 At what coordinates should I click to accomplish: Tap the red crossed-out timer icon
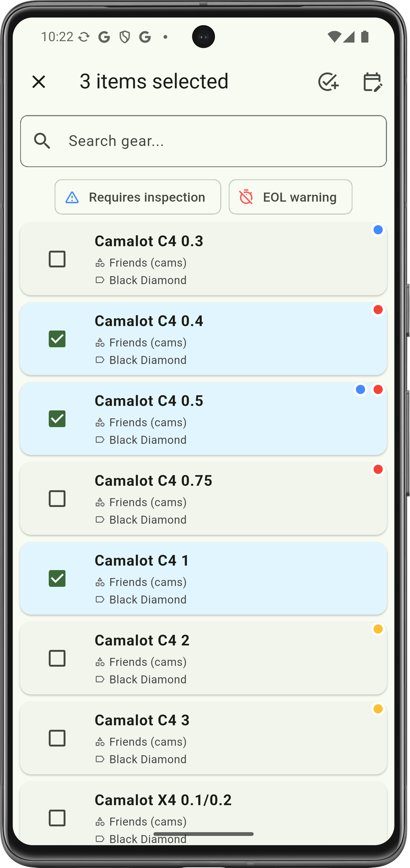[x=246, y=197]
